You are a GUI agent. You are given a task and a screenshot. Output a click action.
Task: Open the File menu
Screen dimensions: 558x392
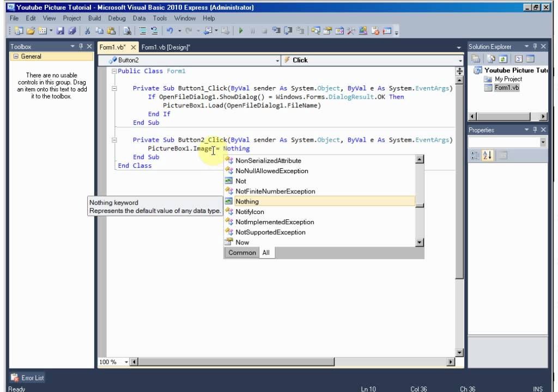coord(14,18)
